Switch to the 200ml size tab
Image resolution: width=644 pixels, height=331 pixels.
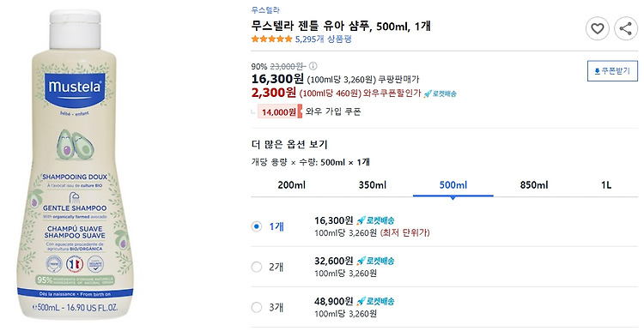click(292, 185)
